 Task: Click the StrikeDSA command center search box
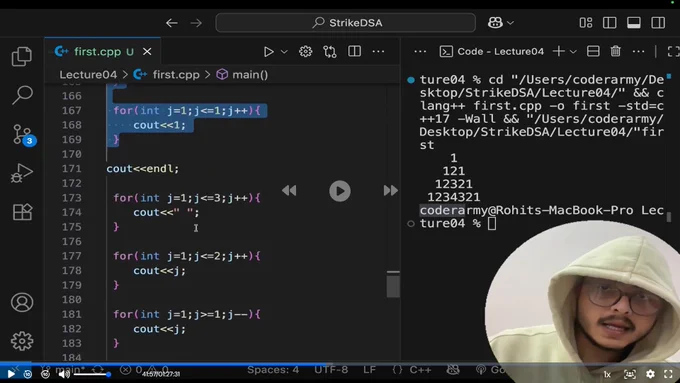pos(346,23)
